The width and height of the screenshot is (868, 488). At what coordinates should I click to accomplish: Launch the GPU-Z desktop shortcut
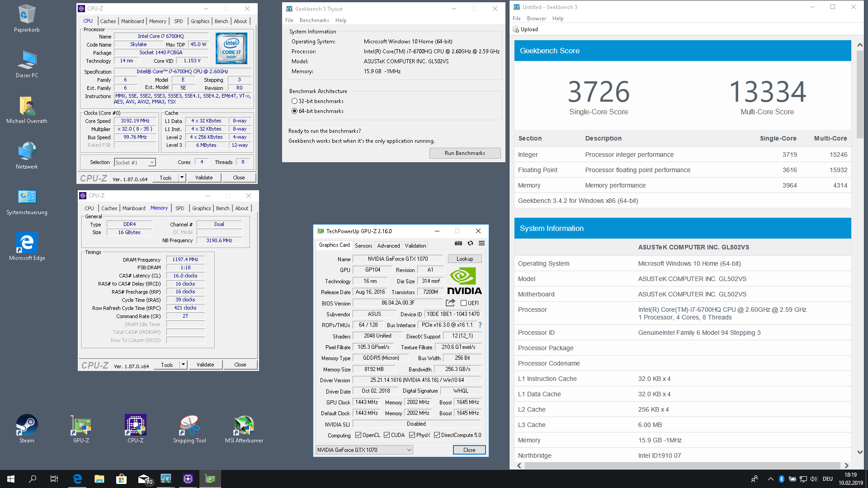pos(81,428)
